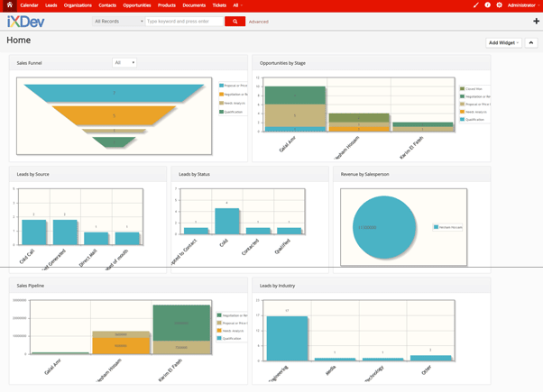Click the Home page heading
This screenshot has height=392, width=543.
click(19, 41)
